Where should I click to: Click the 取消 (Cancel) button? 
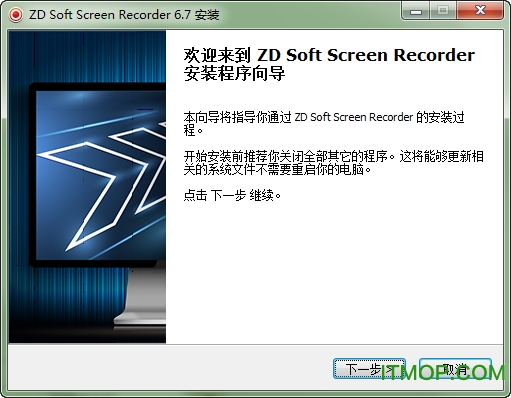coord(455,369)
